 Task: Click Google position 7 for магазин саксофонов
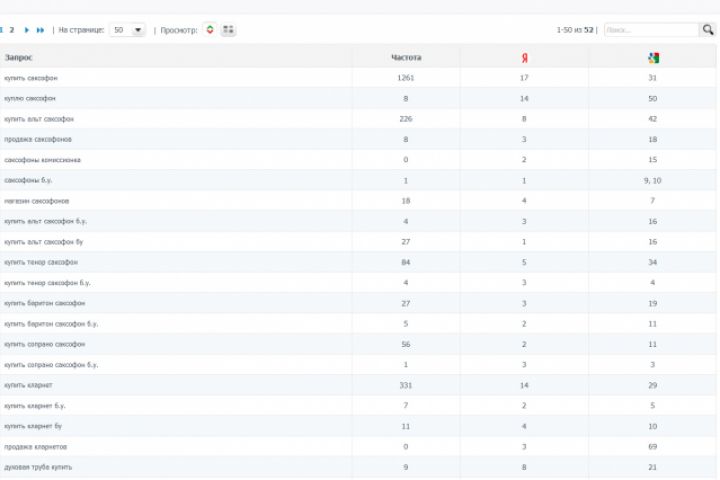652,201
